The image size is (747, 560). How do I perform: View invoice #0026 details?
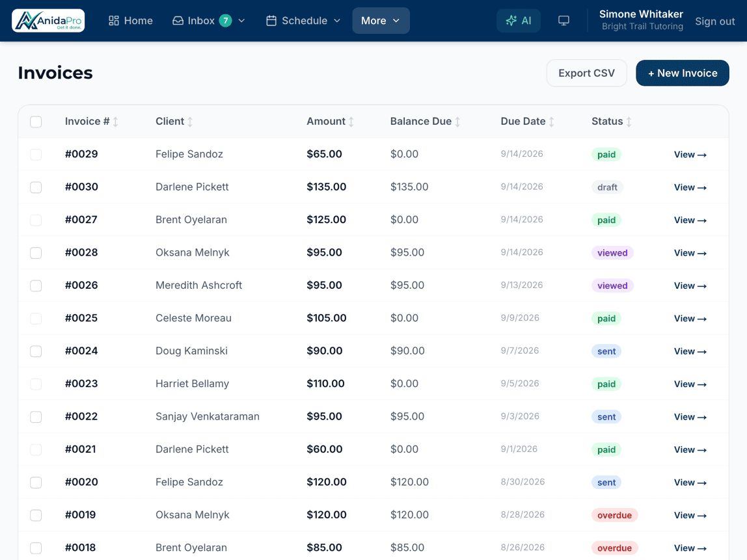click(x=690, y=286)
